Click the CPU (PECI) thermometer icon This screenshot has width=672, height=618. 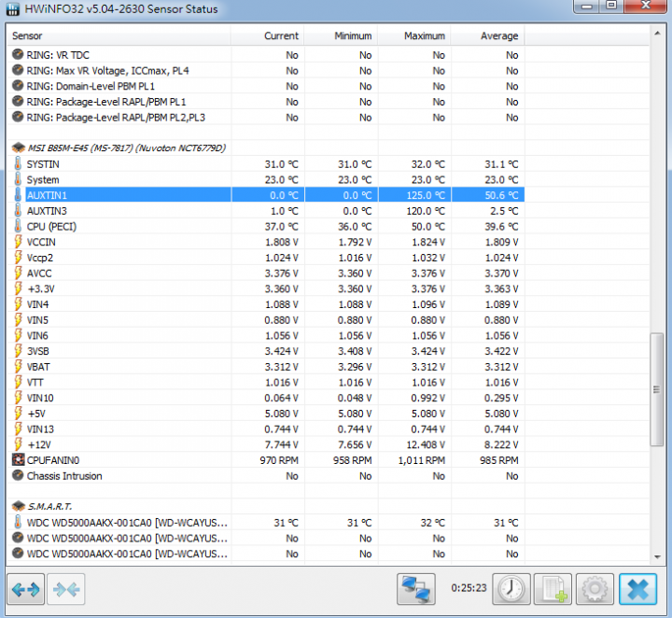tap(18, 226)
